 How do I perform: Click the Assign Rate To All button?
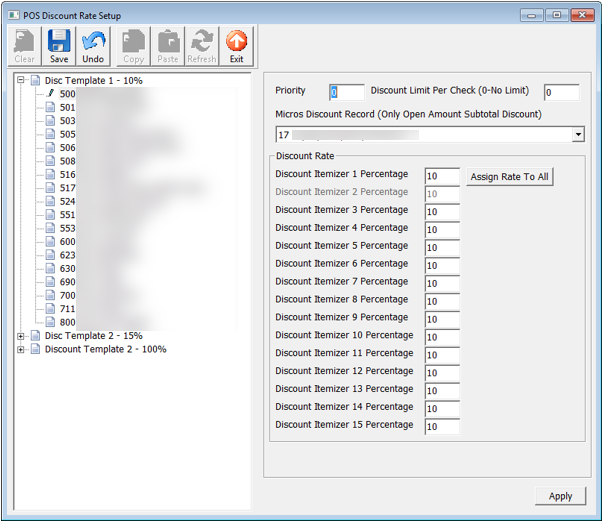point(510,177)
